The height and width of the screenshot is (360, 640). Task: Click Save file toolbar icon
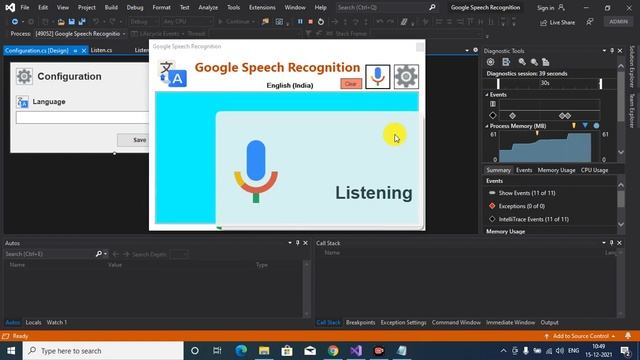pyautogui.click(x=71, y=22)
